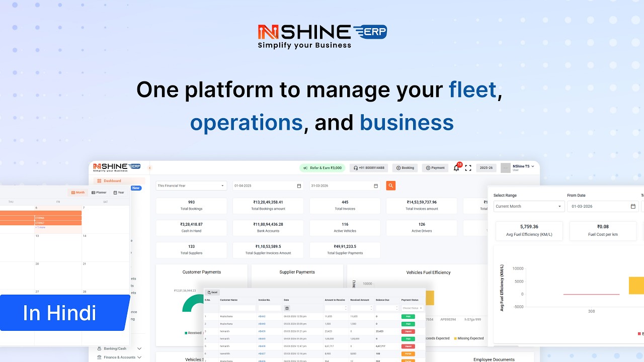
Task: Expand the Banking/Cash sidebar menu
Action: click(x=119, y=348)
